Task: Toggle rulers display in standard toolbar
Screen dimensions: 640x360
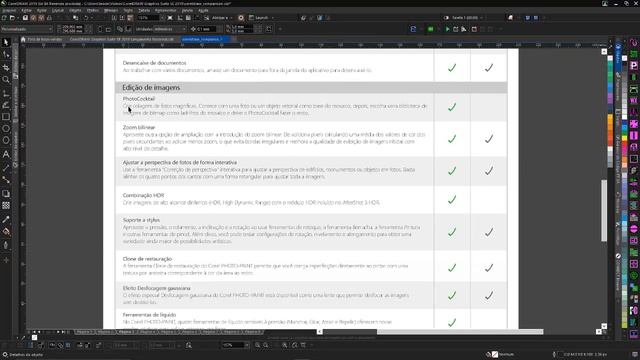Action: tap(180, 18)
